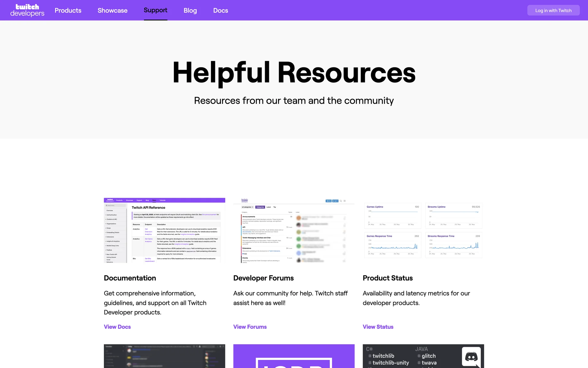
Task: Follow the View Docs link
Action: [117, 327]
